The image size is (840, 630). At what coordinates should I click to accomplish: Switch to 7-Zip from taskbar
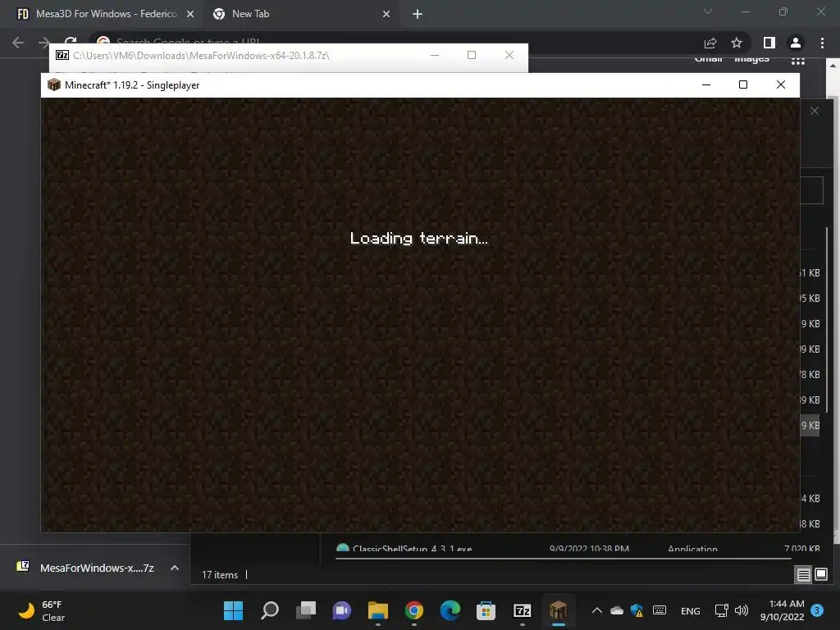(x=523, y=610)
